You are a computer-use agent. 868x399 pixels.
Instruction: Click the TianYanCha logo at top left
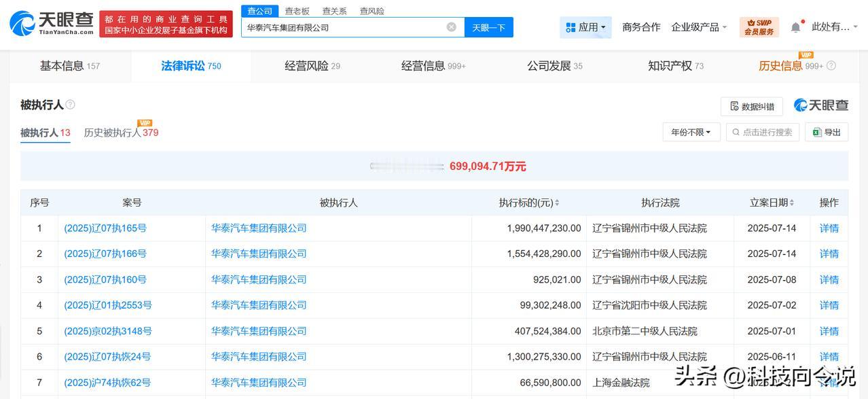pos(52,23)
